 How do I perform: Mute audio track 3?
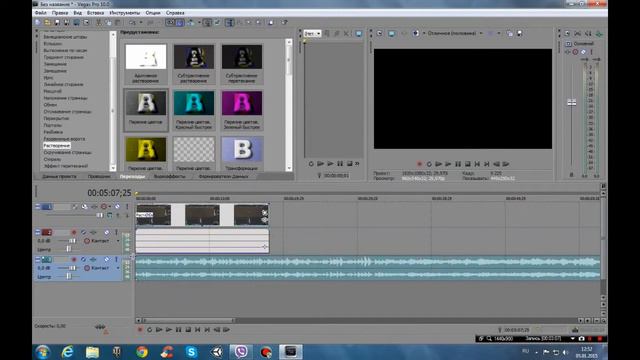(x=107, y=260)
